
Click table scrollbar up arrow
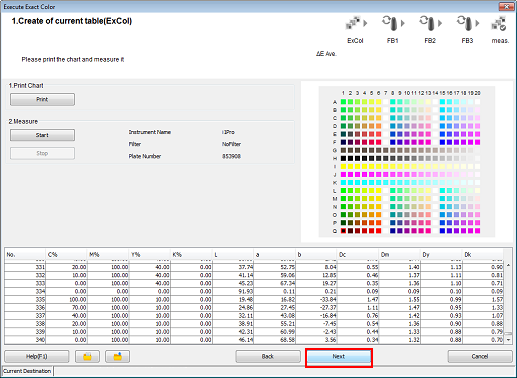508,265
